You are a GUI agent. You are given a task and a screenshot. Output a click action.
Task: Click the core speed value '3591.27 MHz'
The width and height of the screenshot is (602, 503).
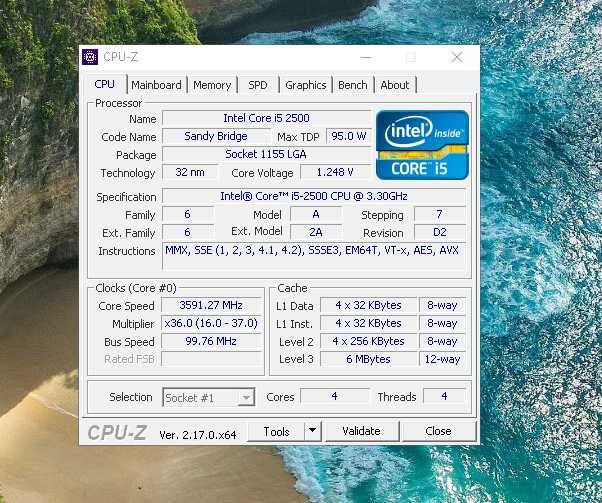(211, 305)
